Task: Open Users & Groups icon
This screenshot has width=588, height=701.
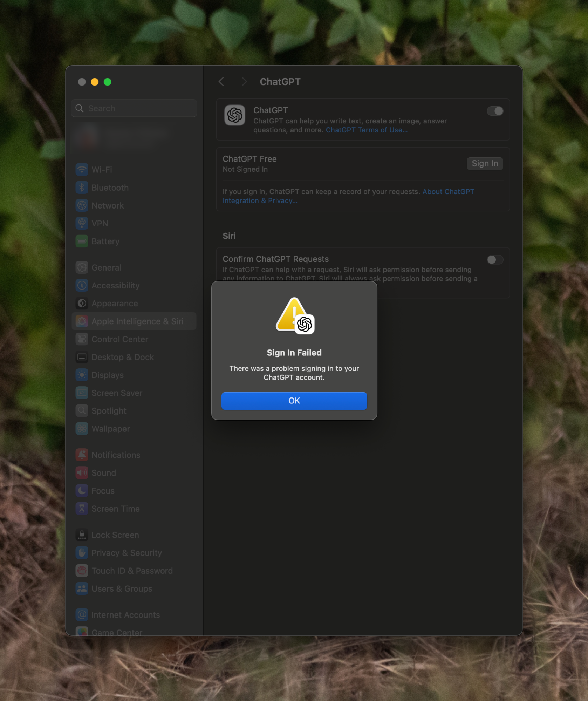Action: coord(82,588)
